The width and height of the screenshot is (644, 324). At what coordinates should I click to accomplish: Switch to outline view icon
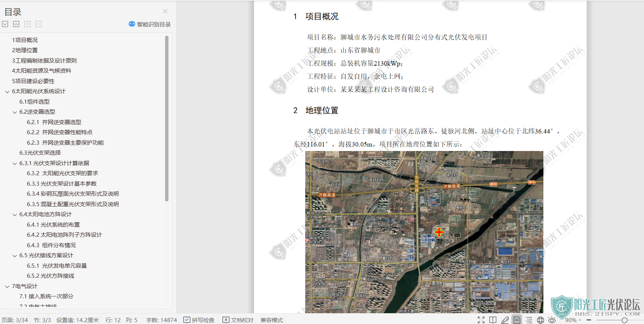[529, 320]
